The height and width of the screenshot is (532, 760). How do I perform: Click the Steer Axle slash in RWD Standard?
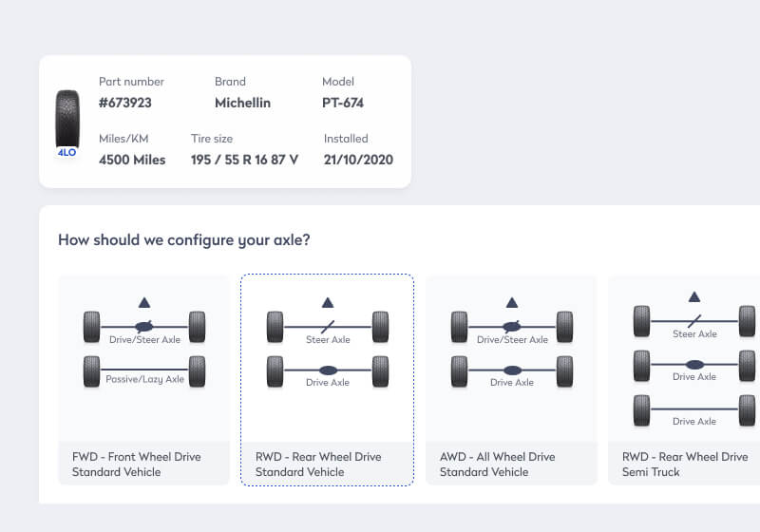click(x=328, y=326)
